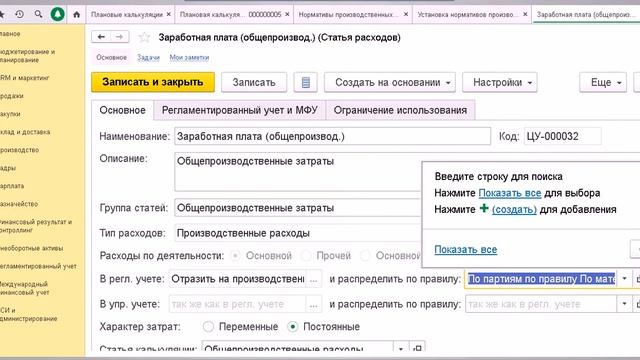Click the Группа статей field
Screen dimensions: 640x360
coord(298,208)
